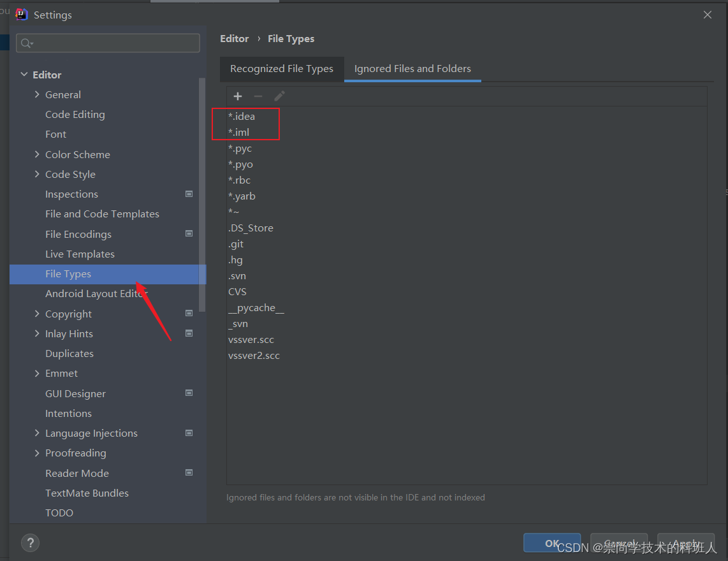Open Intentions settings
Screen dimensions: 728x561
click(x=68, y=413)
